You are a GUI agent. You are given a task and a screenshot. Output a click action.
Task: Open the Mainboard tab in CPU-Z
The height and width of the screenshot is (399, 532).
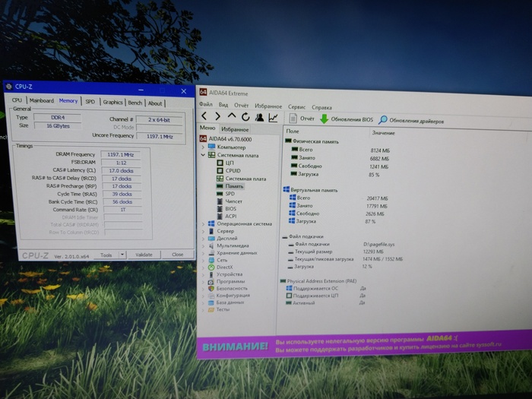click(41, 101)
